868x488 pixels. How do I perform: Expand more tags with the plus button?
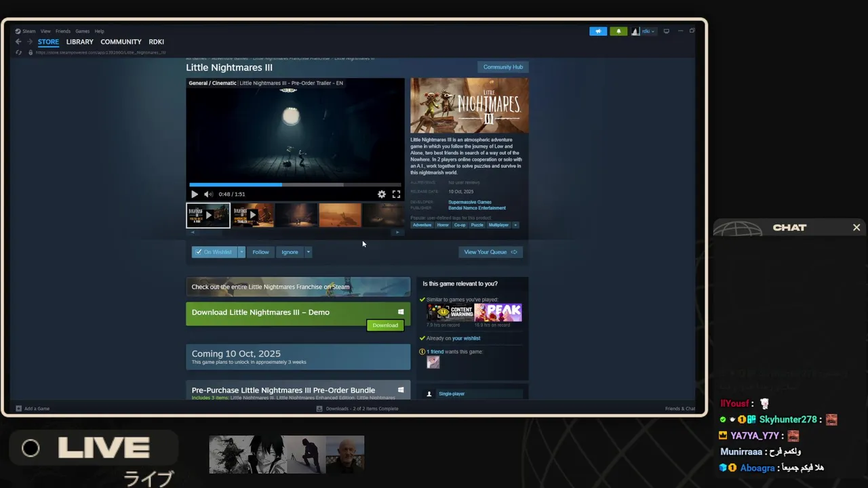(515, 225)
